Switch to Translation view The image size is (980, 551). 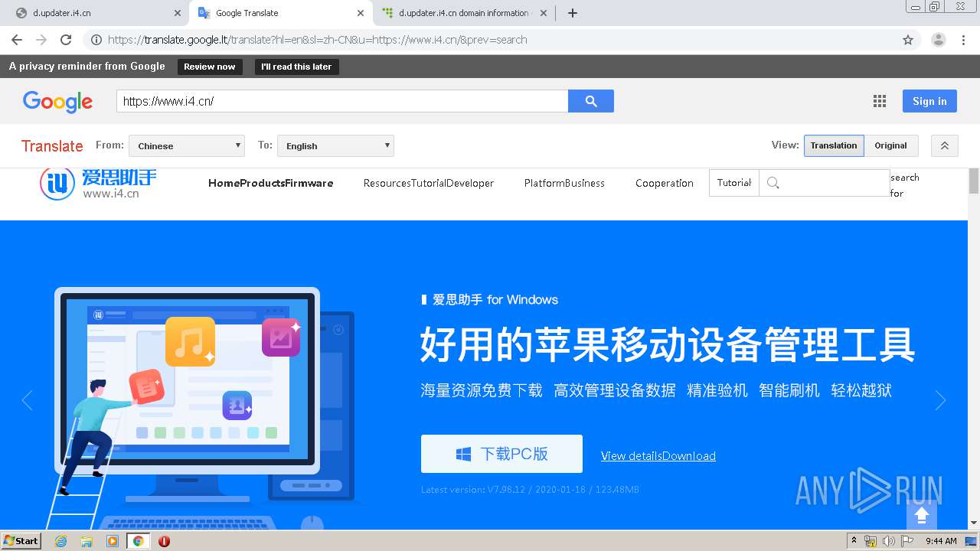pos(834,145)
